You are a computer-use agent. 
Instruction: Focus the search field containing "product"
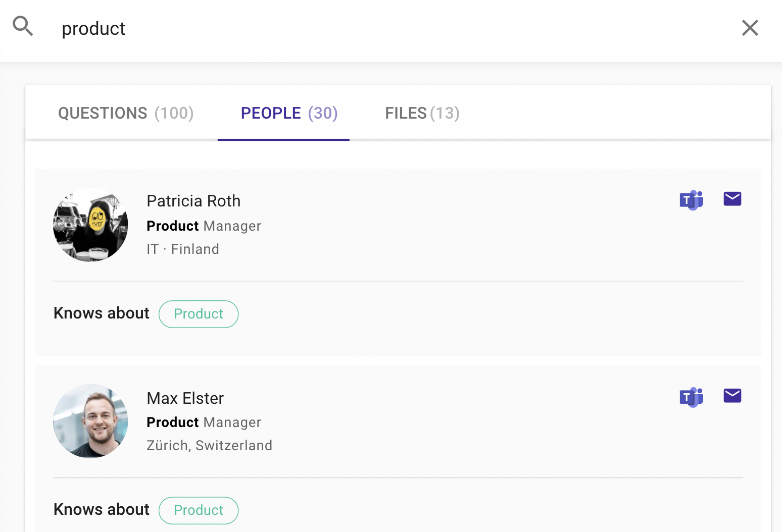354,29
